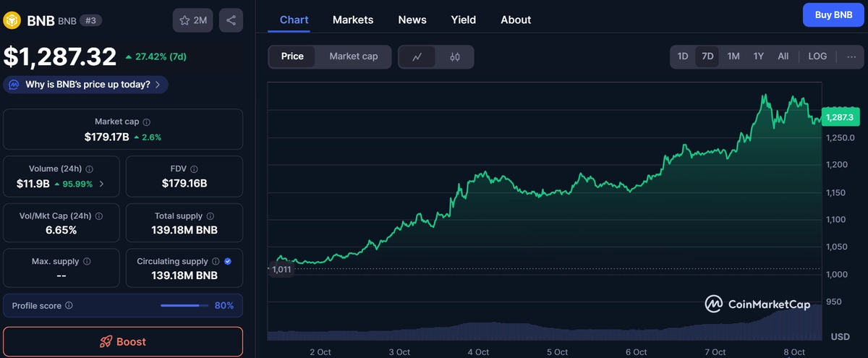
Task: Click the Max. supply info icon
Action: click(x=87, y=261)
